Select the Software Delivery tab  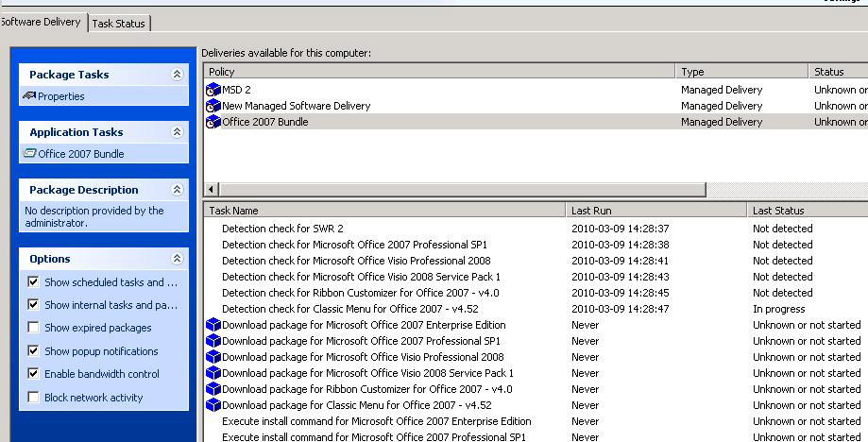[x=41, y=22]
